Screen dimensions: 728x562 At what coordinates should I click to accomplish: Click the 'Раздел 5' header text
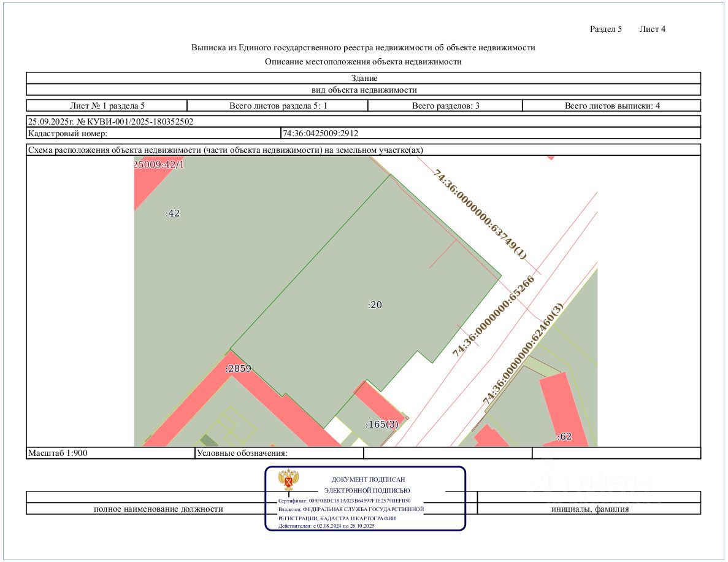pos(605,29)
